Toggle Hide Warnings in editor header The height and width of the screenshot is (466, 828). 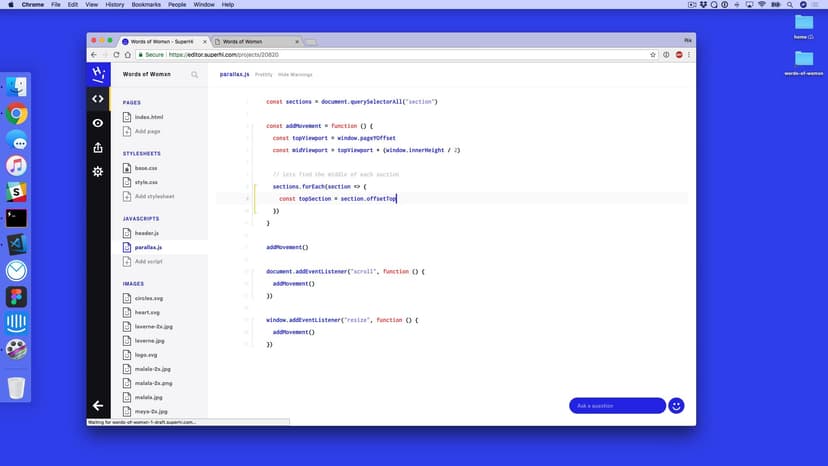coord(295,74)
